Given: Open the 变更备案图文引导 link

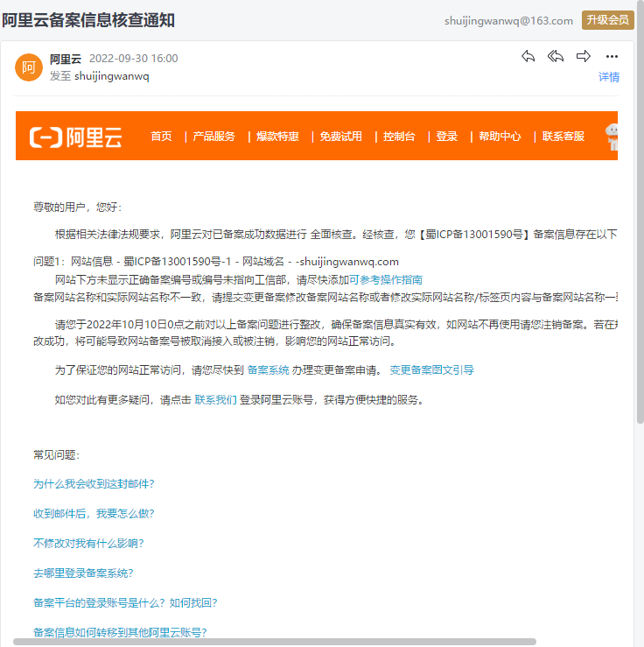Looking at the screenshot, I should click(431, 370).
